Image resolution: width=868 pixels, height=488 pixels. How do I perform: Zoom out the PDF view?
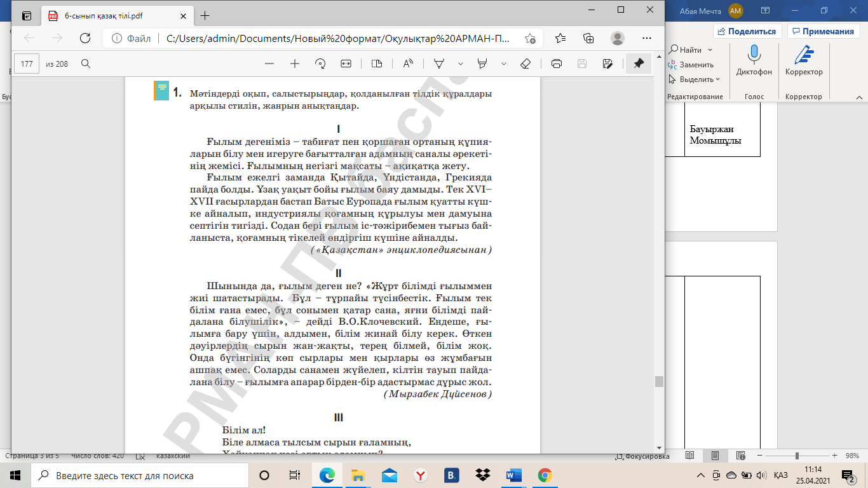[x=269, y=64]
